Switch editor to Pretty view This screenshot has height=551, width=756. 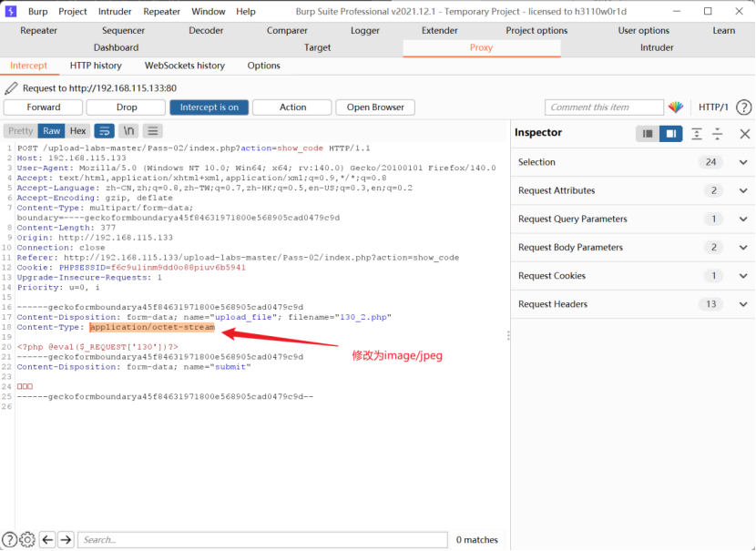20,131
